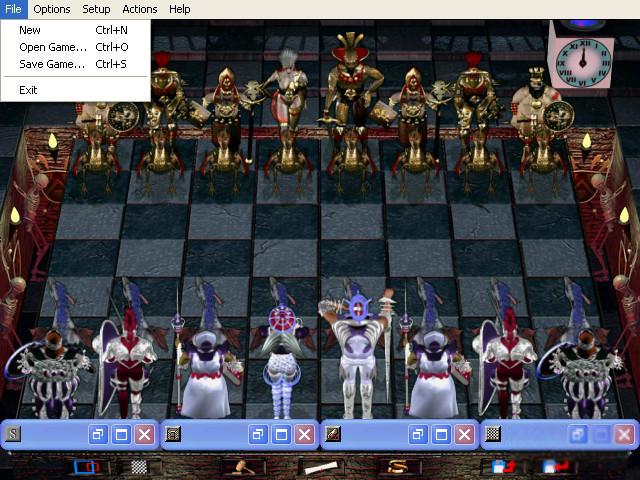This screenshot has height=480, width=640.
Task: Open the Options menu
Action: [52, 9]
